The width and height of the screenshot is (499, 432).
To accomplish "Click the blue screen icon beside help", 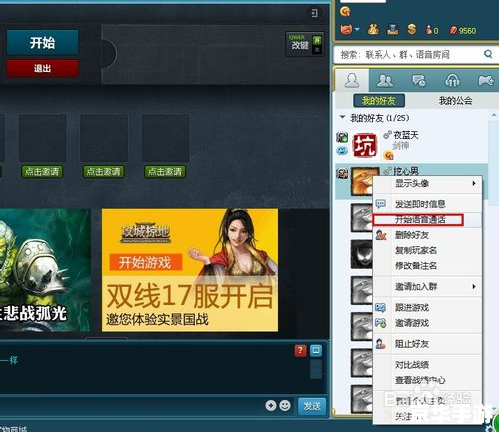I will [316, 350].
